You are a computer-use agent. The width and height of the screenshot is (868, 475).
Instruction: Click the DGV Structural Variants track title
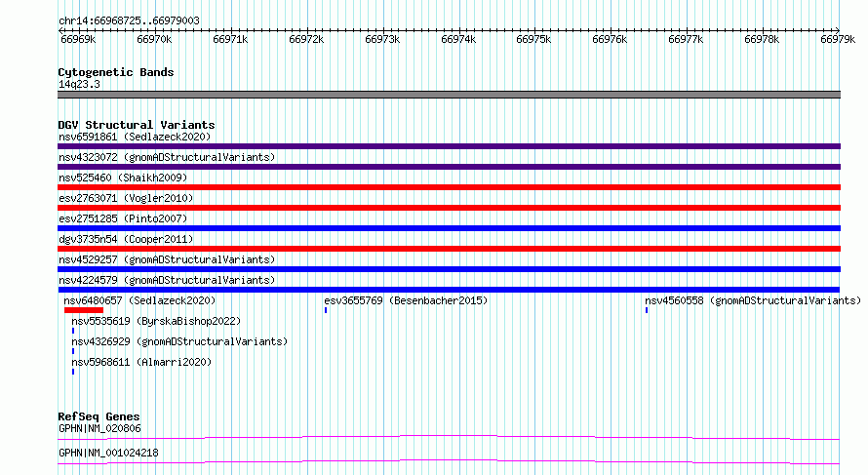tap(137, 125)
